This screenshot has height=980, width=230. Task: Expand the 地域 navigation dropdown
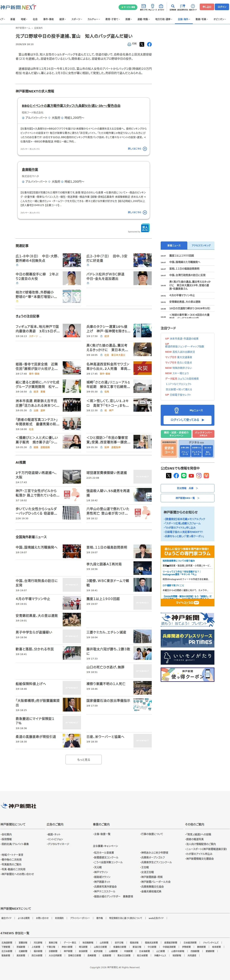24,19
